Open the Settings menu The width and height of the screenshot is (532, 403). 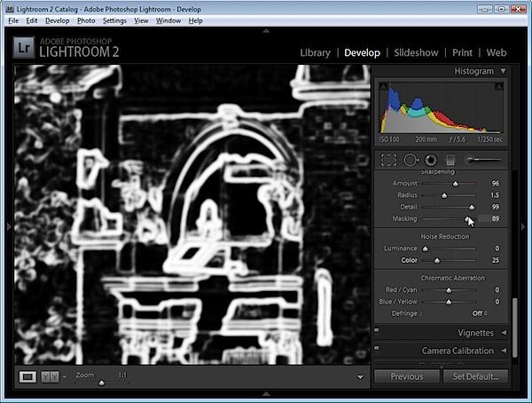114,20
